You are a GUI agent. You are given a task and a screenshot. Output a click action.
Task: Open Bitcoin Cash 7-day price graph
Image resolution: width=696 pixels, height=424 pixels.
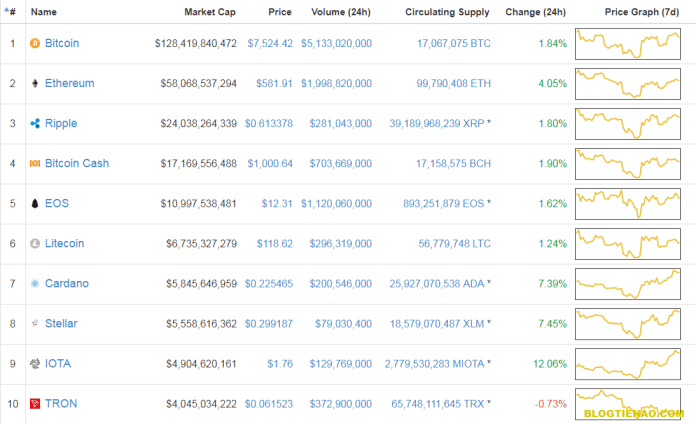(628, 164)
